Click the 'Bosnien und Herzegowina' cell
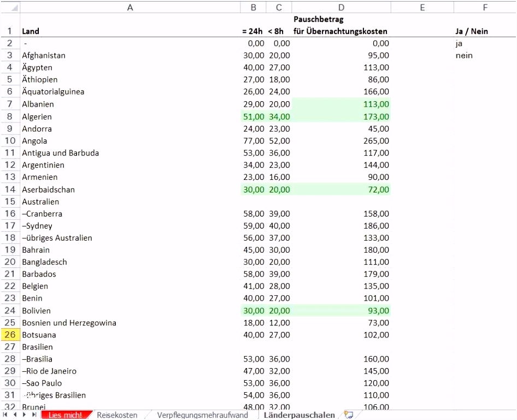 pos(130,323)
